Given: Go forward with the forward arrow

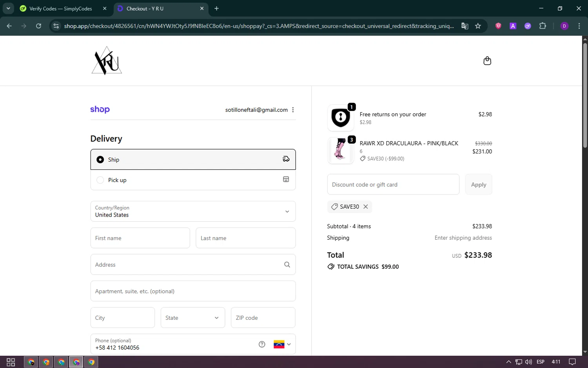Looking at the screenshot, I should point(24,26).
